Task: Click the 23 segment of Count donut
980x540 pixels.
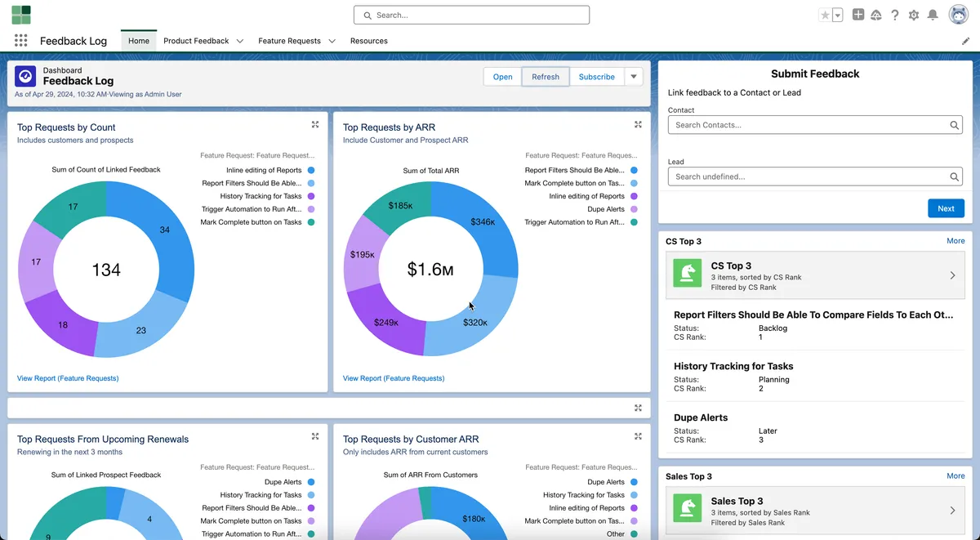Action: point(140,330)
